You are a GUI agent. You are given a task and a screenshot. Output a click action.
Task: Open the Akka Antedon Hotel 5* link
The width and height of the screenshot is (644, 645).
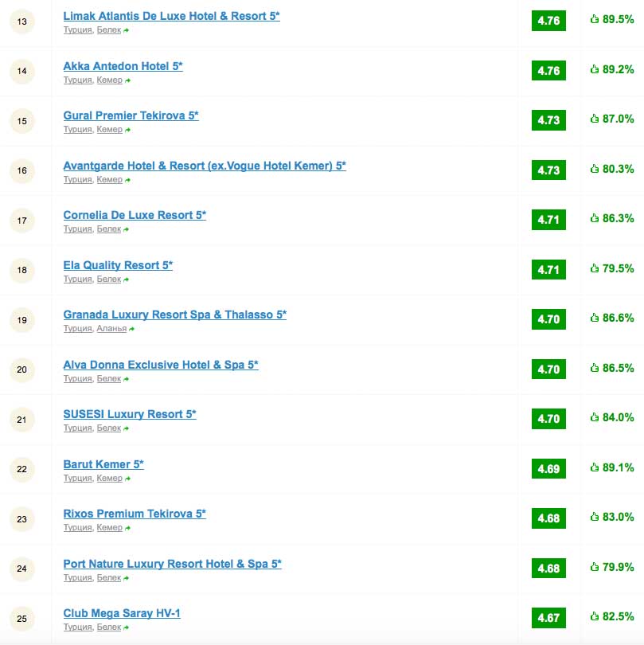(123, 66)
